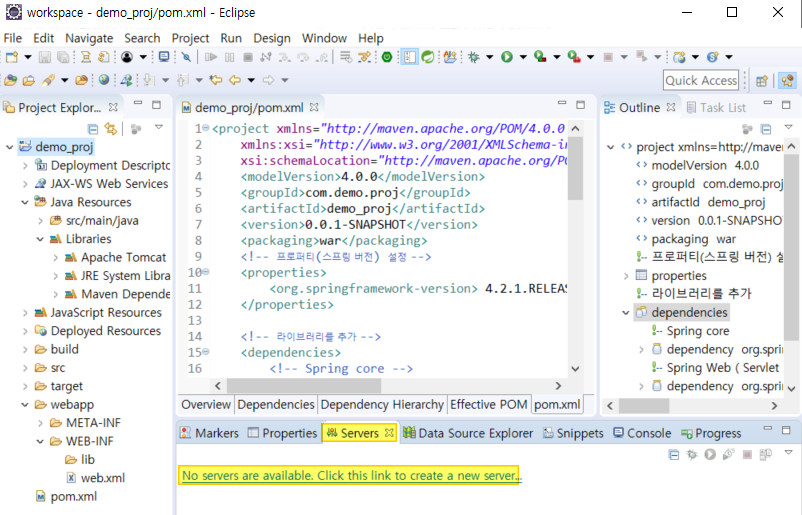Image resolution: width=802 pixels, height=515 pixels.
Task: Click the Outline horizontal scrollbar
Action: pos(643,406)
